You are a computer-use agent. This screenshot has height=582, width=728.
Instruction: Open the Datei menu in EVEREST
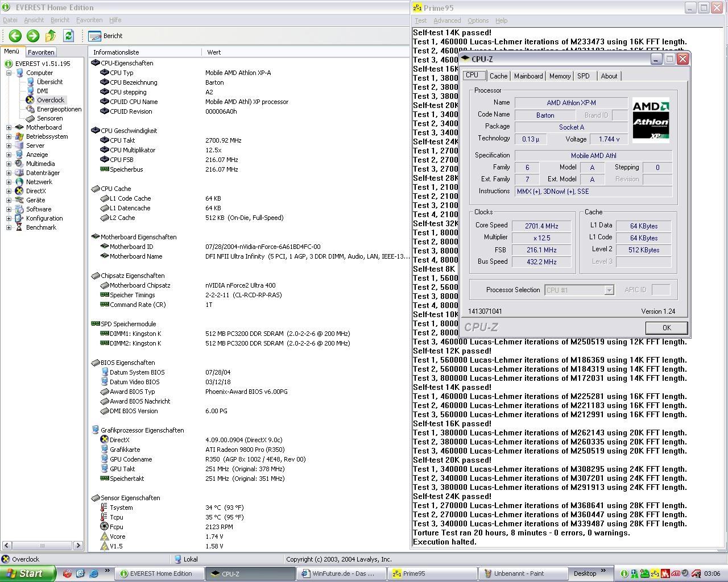(x=10, y=20)
